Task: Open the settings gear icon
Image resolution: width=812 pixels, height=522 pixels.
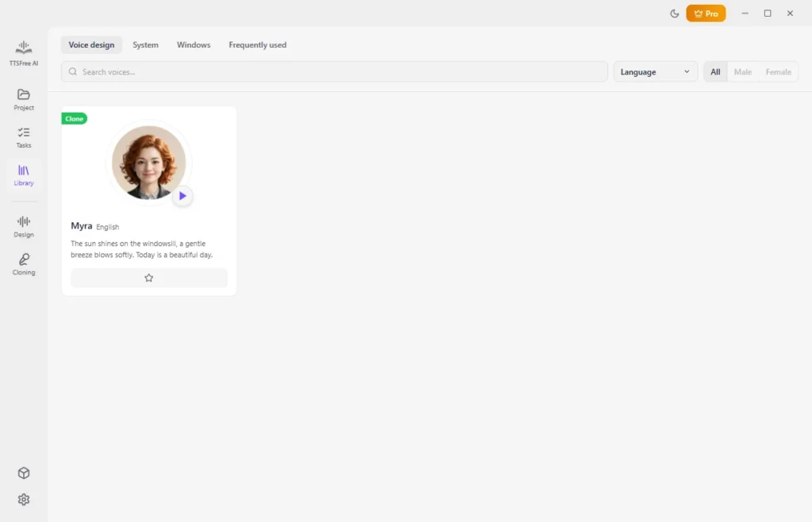Action: pos(24,499)
